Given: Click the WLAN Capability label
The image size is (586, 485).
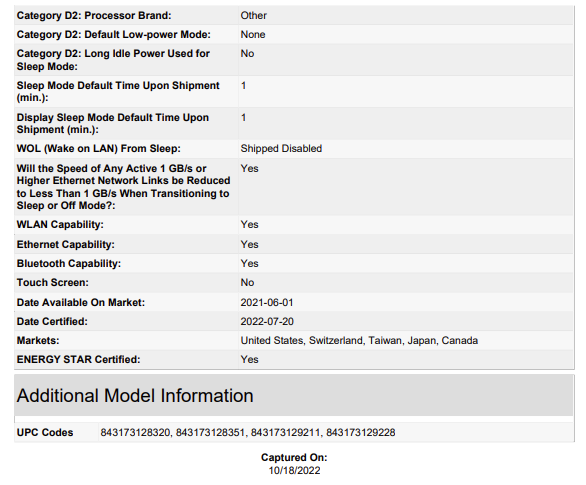Looking at the screenshot, I should (60, 225).
